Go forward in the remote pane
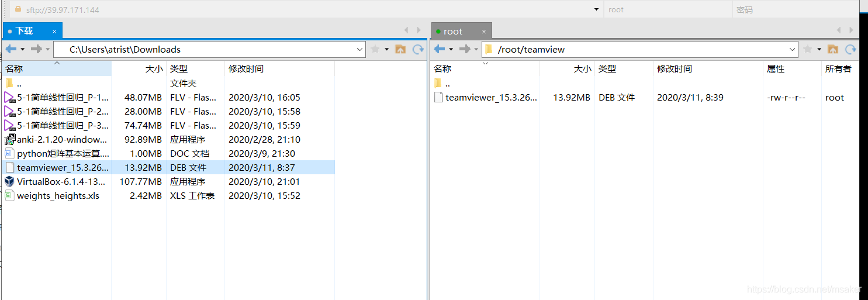 click(x=465, y=49)
